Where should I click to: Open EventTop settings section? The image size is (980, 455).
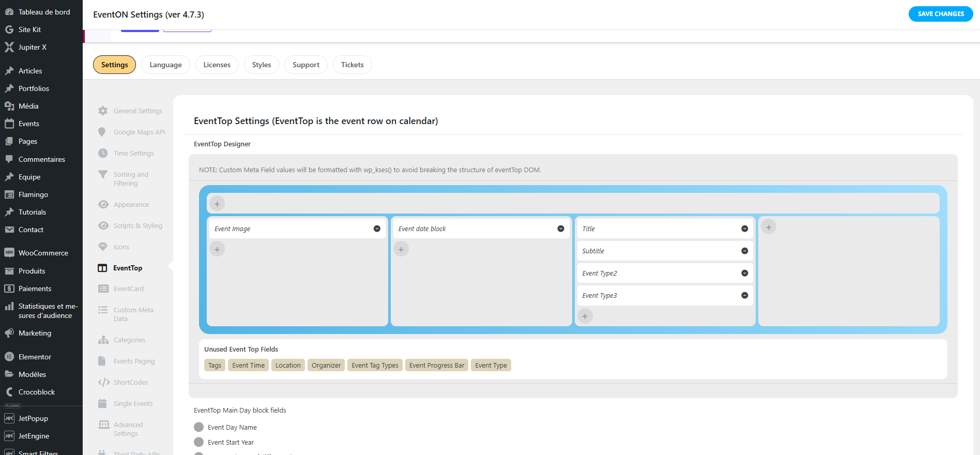click(x=128, y=268)
